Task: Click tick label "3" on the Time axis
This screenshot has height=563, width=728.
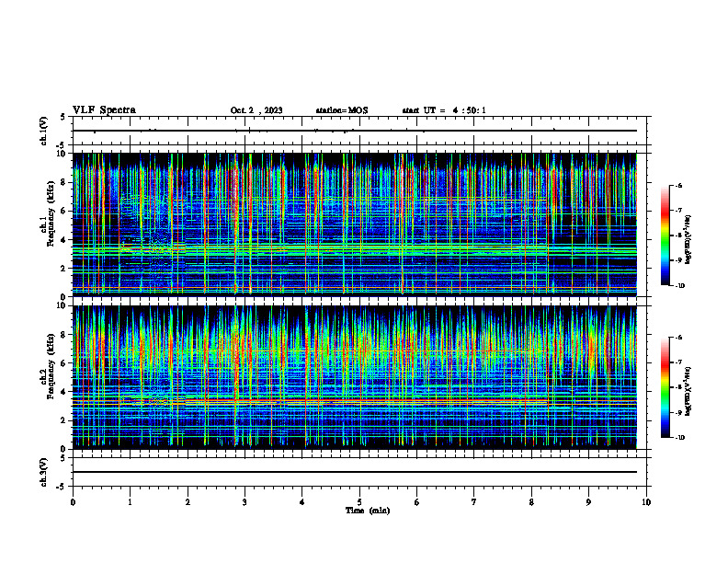Action: click(245, 502)
